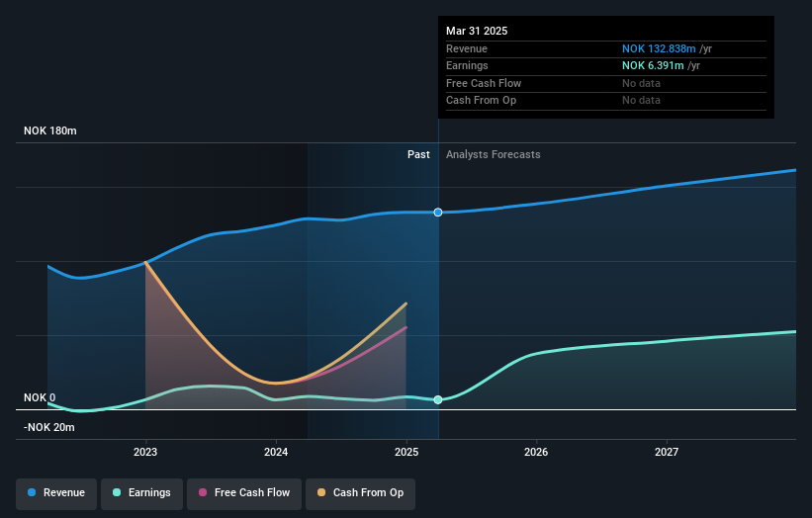This screenshot has width=812, height=518.
Task: Click the teal Earnings legend dot
Action: pyautogui.click(x=117, y=492)
